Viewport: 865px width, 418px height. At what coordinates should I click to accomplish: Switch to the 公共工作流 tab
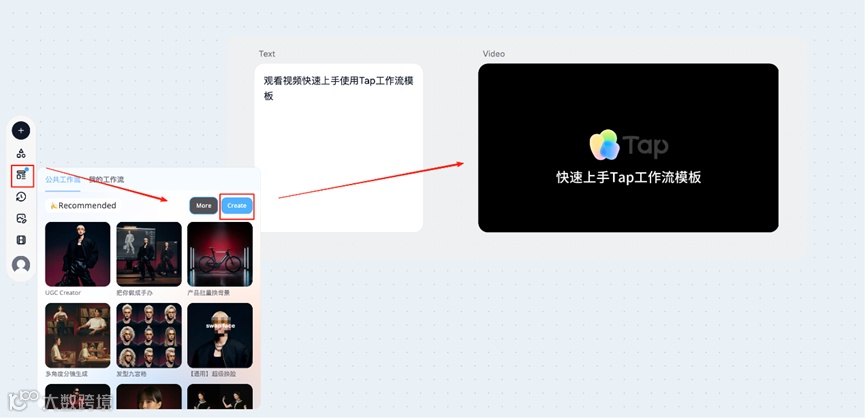click(62, 180)
